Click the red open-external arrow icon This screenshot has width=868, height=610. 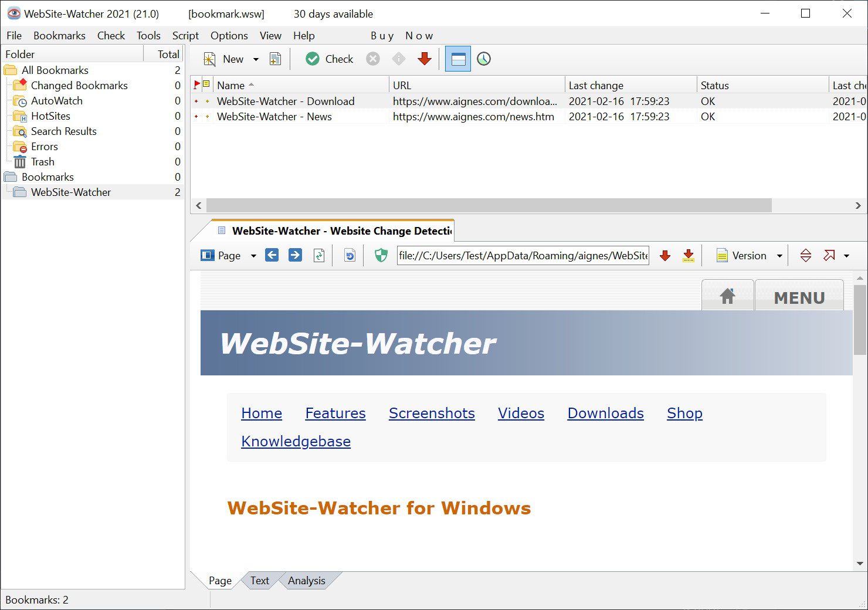829,255
